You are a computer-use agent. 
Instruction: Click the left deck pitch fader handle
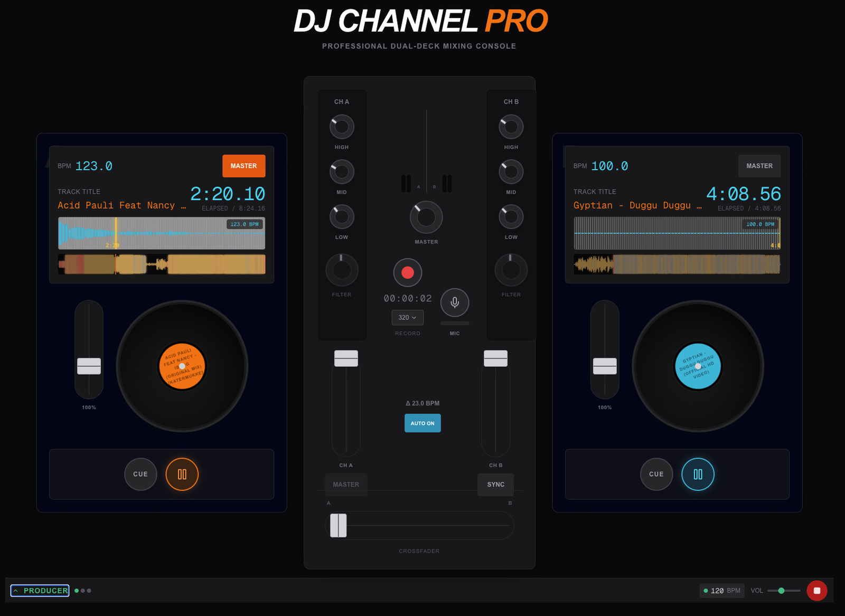[89, 366]
